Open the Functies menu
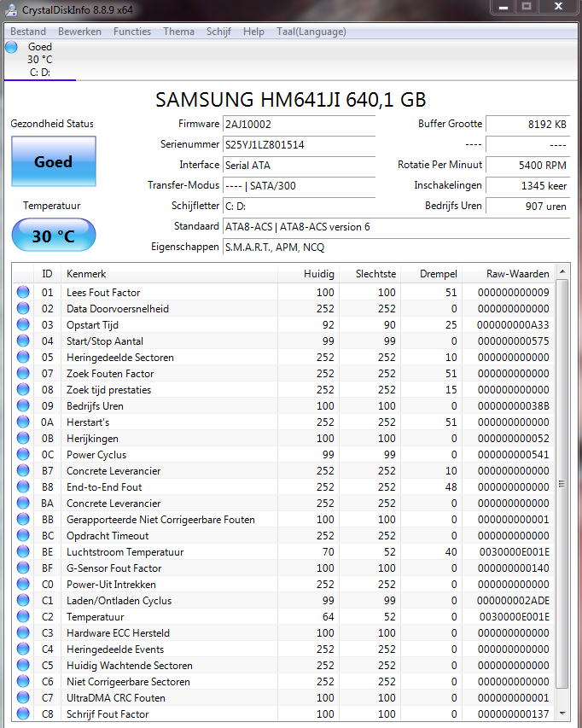This screenshot has height=728, width=582. coord(132,32)
